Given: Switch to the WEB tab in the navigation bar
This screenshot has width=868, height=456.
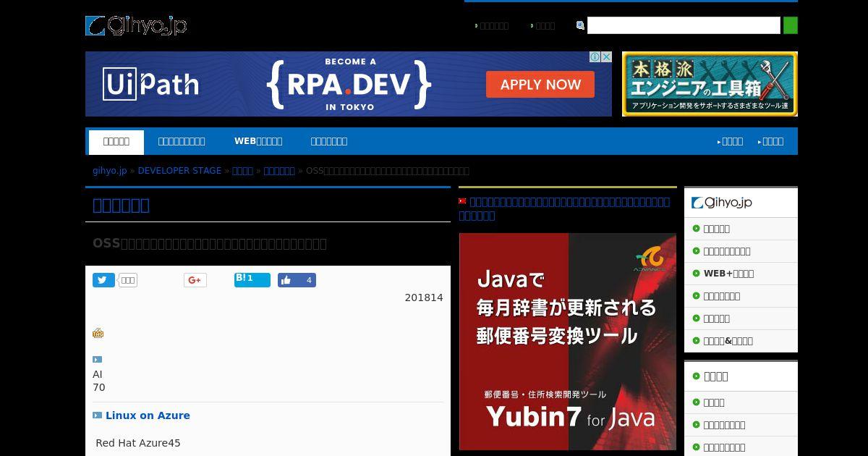Looking at the screenshot, I should click(x=258, y=141).
